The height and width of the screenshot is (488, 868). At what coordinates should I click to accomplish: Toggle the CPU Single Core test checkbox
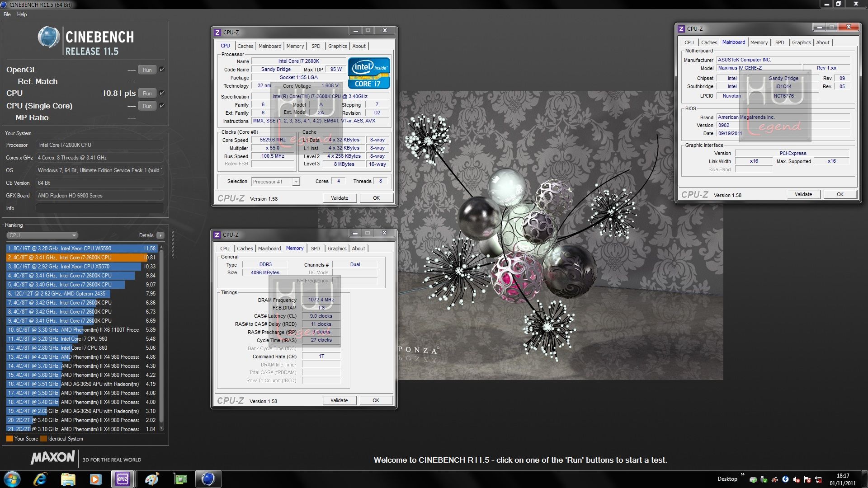(162, 106)
